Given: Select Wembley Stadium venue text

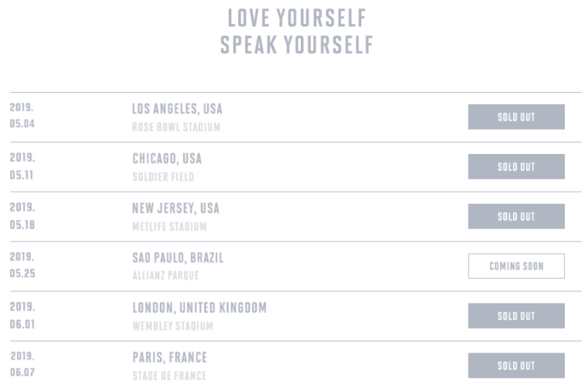Looking at the screenshot, I should point(172,326).
